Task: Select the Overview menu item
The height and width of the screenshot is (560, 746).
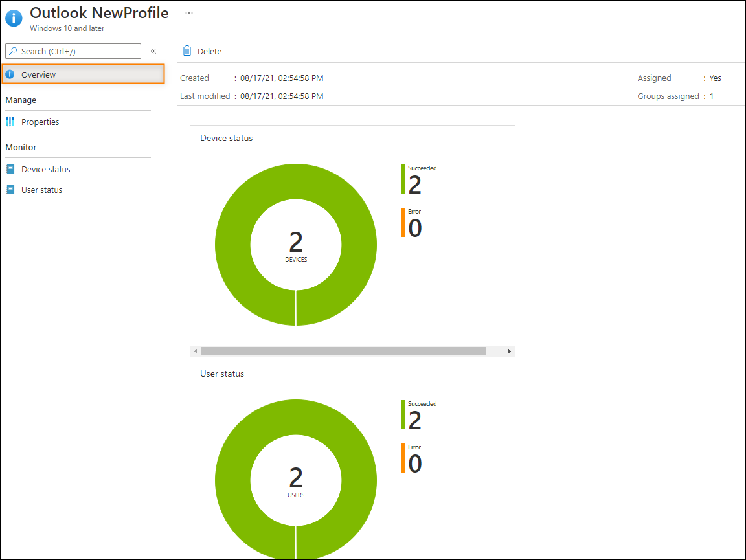Action: click(x=84, y=74)
